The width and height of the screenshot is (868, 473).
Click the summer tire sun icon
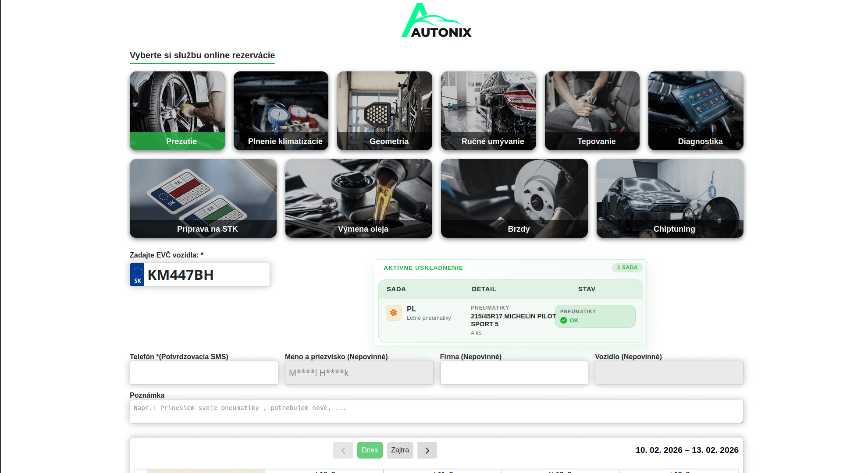pyautogui.click(x=393, y=313)
